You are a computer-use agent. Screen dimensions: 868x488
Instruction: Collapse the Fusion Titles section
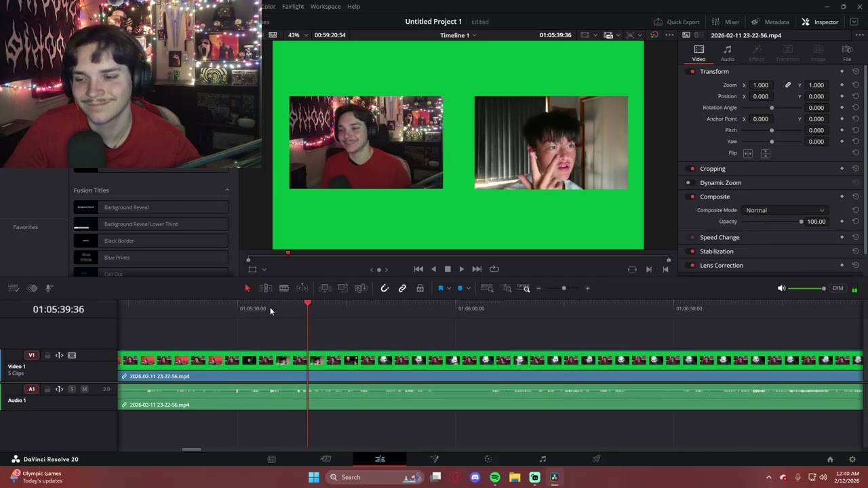click(226, 190)
